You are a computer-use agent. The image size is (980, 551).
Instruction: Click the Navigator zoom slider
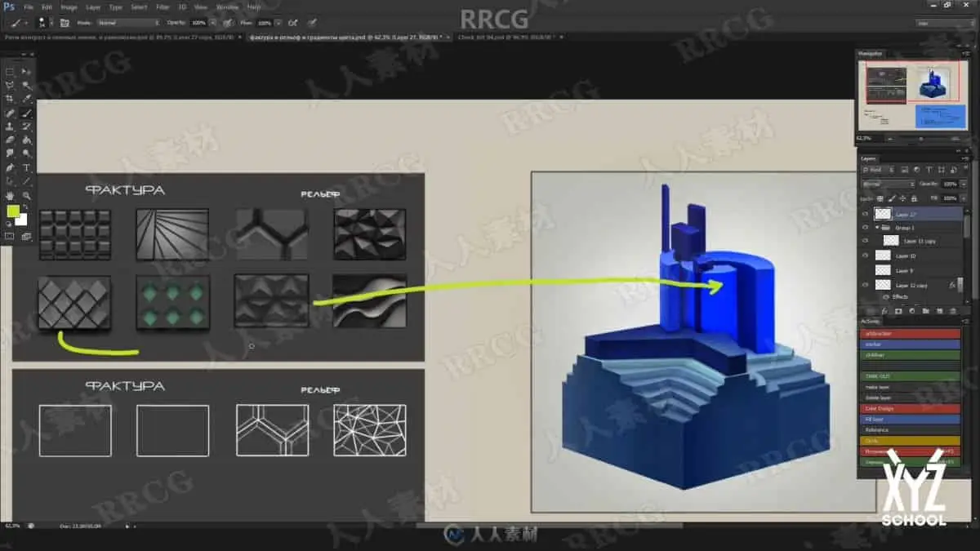923,139
